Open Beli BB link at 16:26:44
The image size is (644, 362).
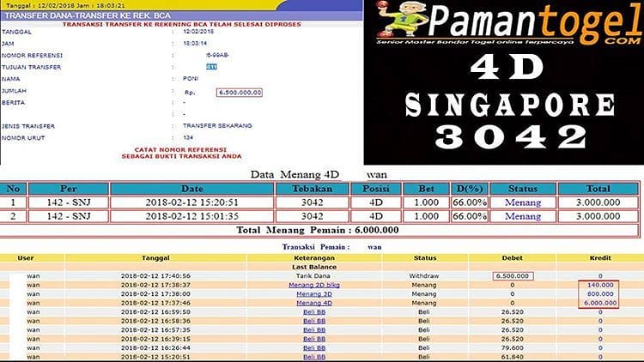tap(313, 348)
